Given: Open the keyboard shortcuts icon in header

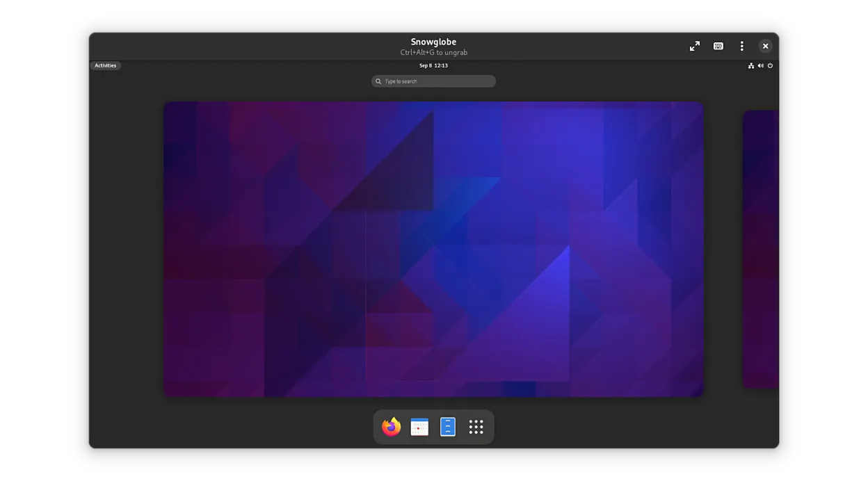Looking at the screenshot, I should coord(718,46).
